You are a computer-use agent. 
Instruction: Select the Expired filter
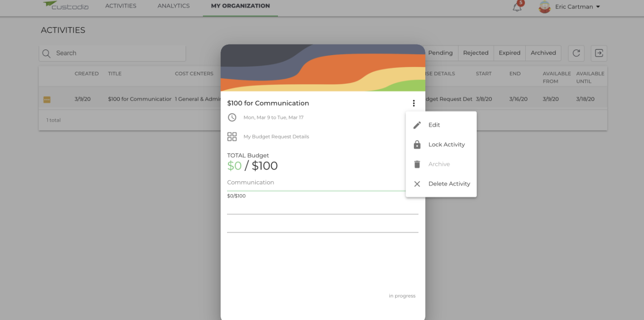click(x=509, y=53)
